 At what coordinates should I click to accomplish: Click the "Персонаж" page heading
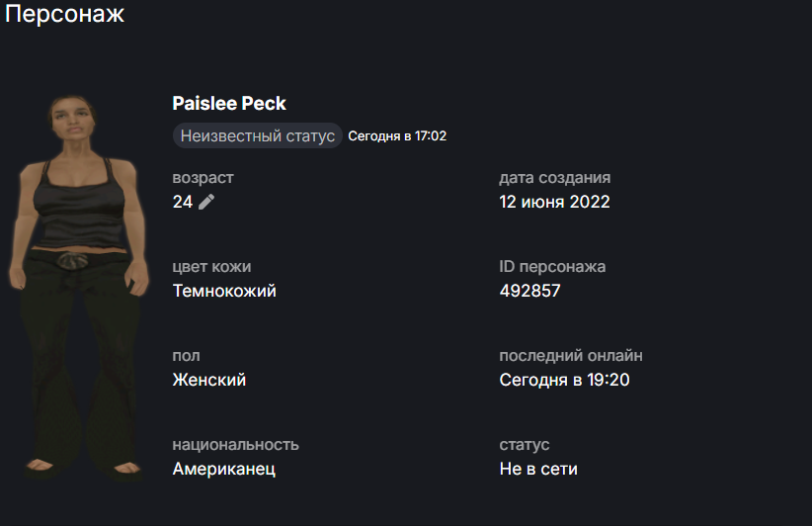62,15
